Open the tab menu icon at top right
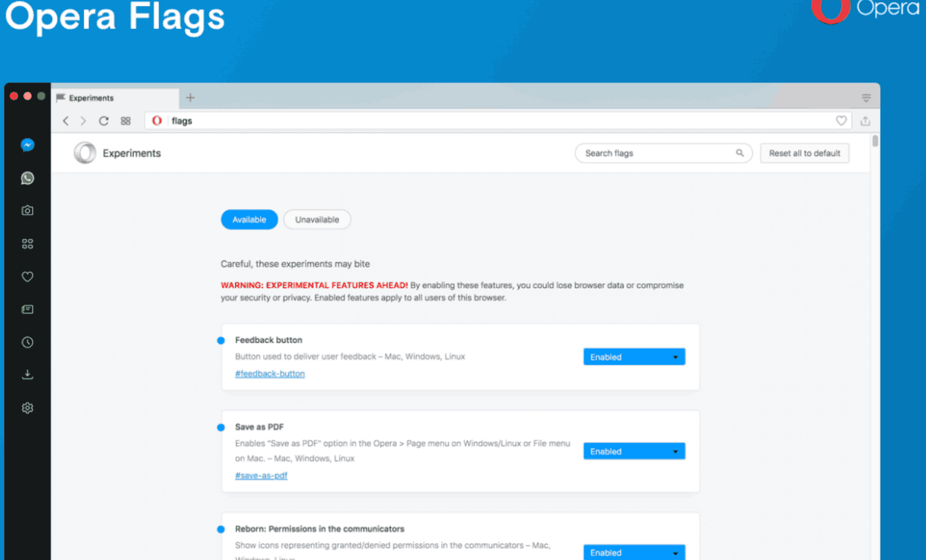926x560 pixels. pos(866,98)
